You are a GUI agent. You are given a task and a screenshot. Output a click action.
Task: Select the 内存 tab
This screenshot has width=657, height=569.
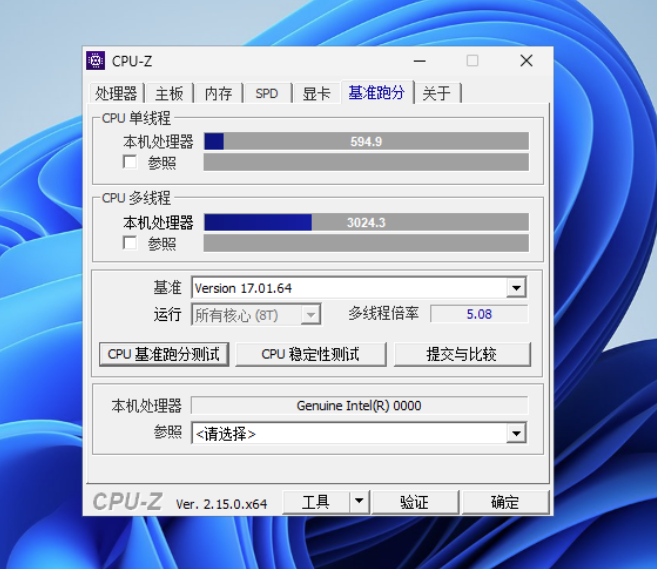(218, 93)
